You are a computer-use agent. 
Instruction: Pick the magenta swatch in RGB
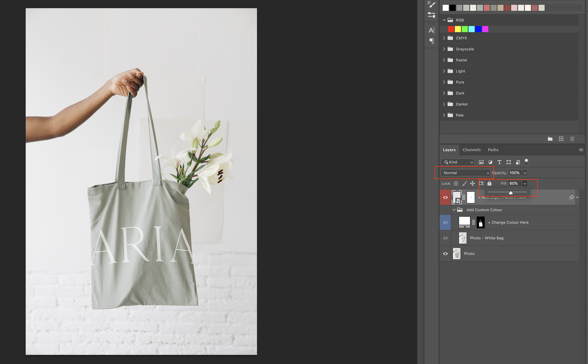(485, 29)
